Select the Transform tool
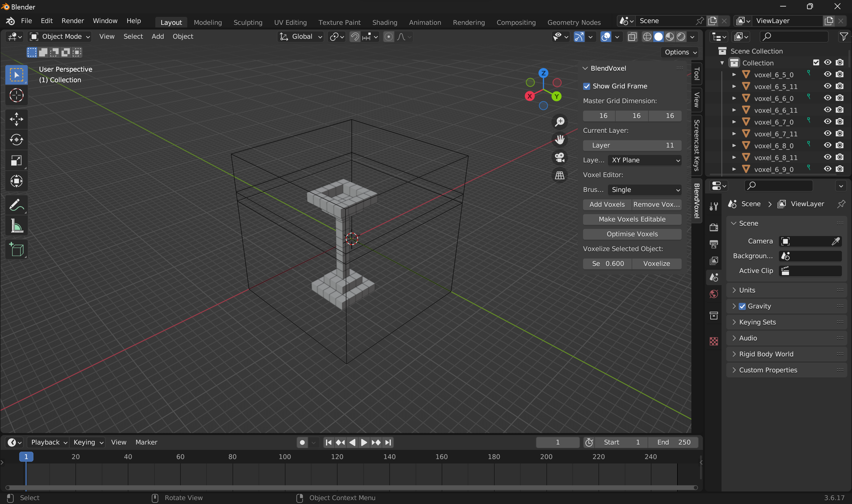Screen dimensions: 852x504 point(16,181)
